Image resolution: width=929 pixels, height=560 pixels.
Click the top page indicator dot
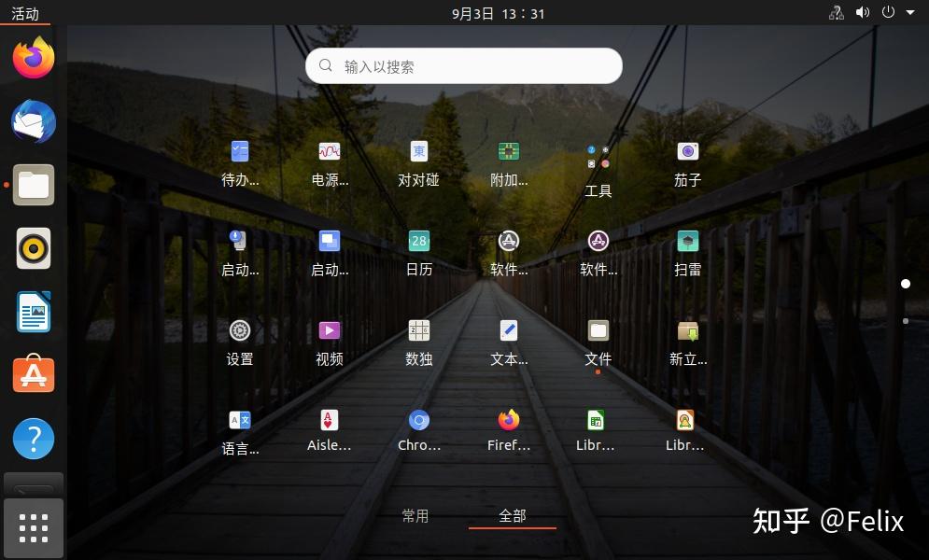[905, 284]
